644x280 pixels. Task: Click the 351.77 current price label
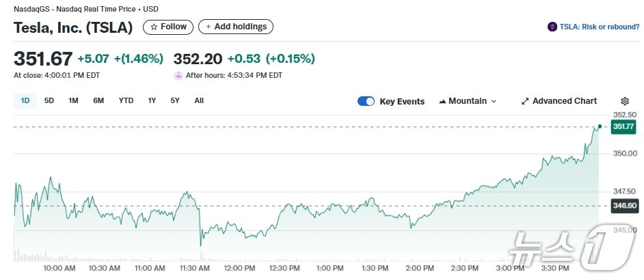point(623,126)
